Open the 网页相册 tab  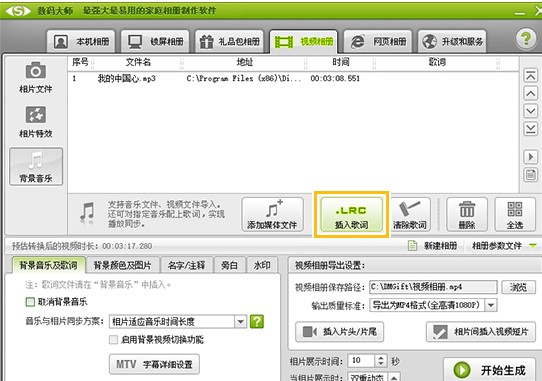pyautogui.click(x=378, y=41)
